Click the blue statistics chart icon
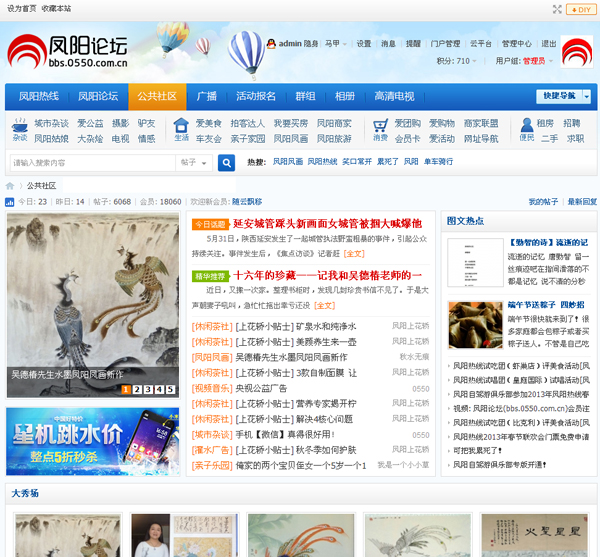This screenshot has height=557, width=600. [10, 202]
